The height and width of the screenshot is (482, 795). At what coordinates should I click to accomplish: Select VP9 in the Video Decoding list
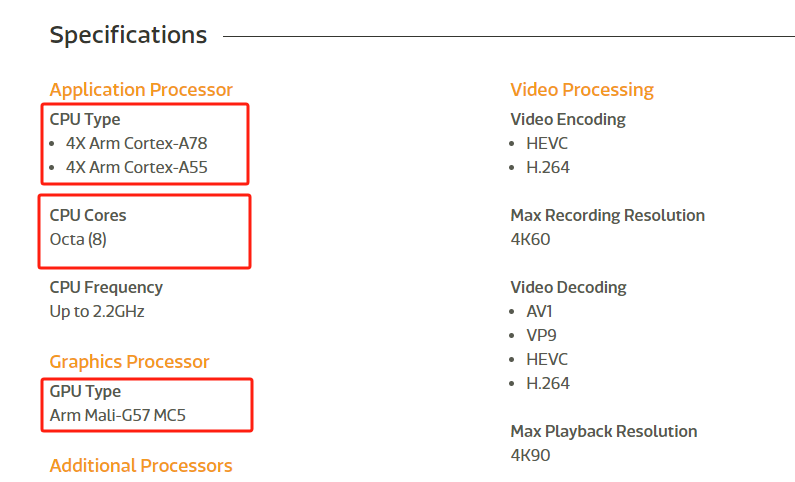pyautogui.click(x=540, y=335)
